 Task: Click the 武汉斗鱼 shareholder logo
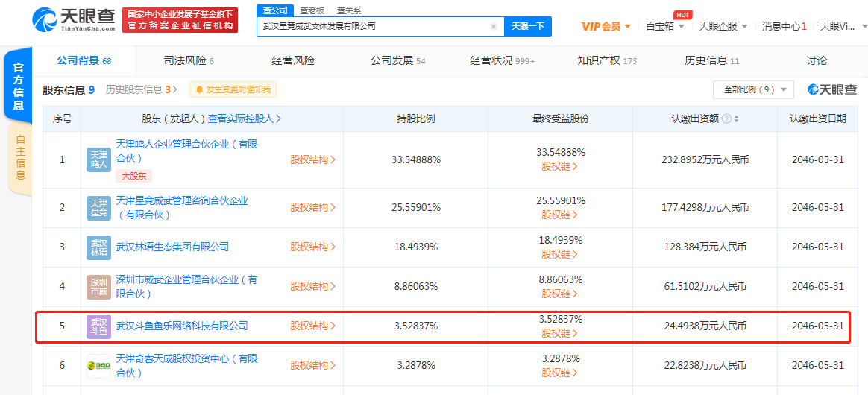98,326
